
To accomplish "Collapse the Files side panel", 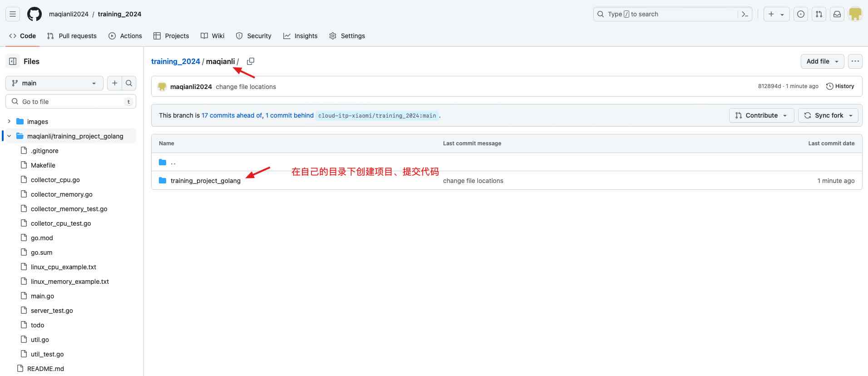I will point(13,61).
